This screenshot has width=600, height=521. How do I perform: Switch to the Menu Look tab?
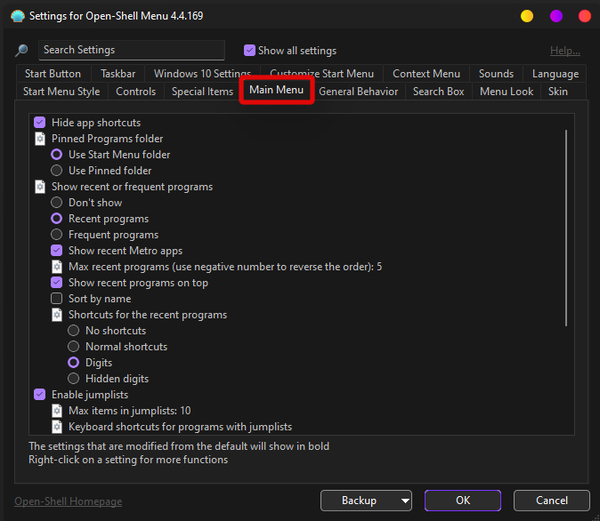506,92
